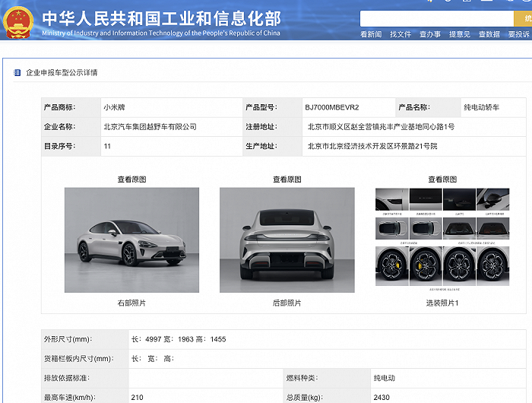Open the 找文件 menu item
The image size is (532, 403).
[401, 34]
